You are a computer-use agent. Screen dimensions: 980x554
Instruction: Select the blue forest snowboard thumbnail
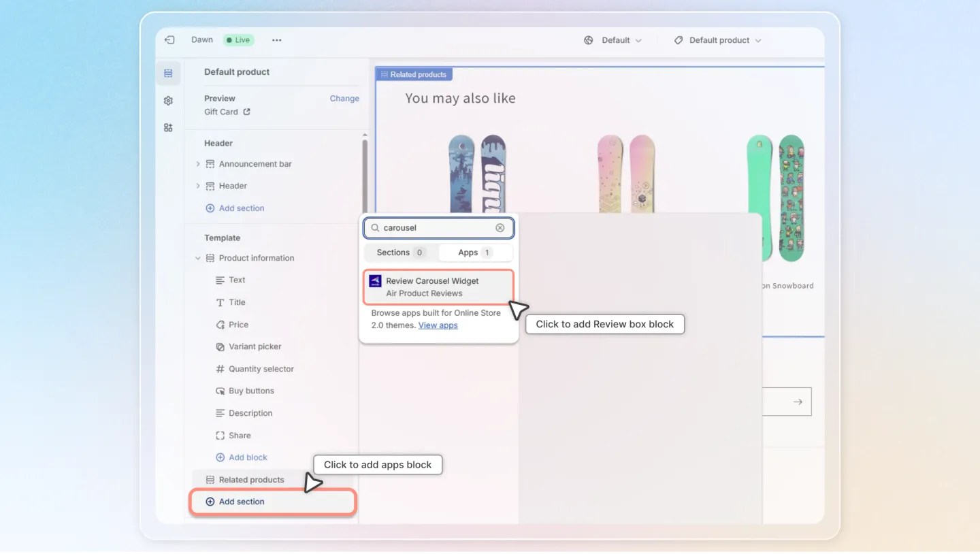(477, 174)
